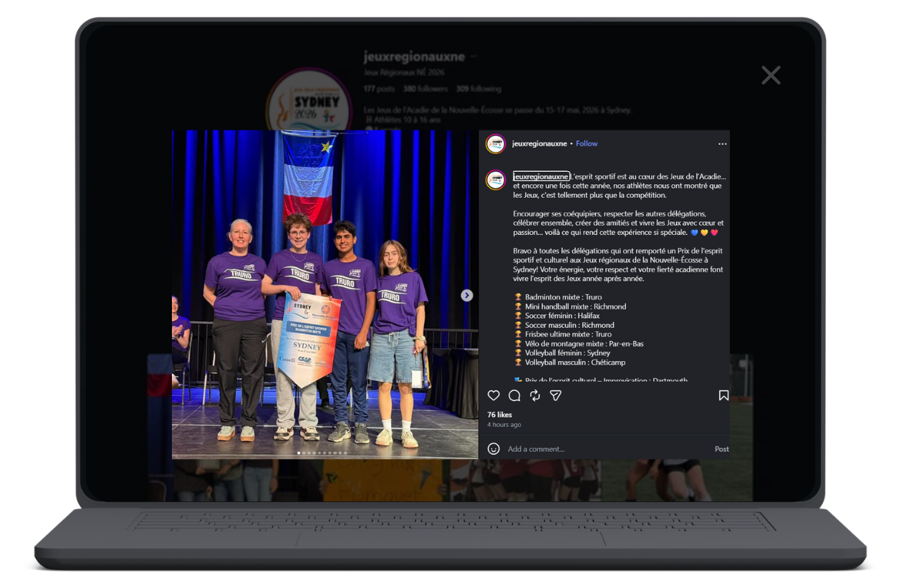Open the emoji picker beside the comment field
This screenshot has width=924, height=573.
tap(494, 448)
